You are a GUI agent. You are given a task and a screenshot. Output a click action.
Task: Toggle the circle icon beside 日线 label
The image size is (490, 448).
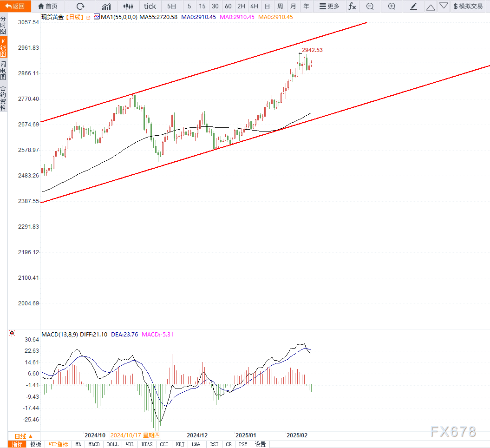pyautogui.click(x=88, y=17)
